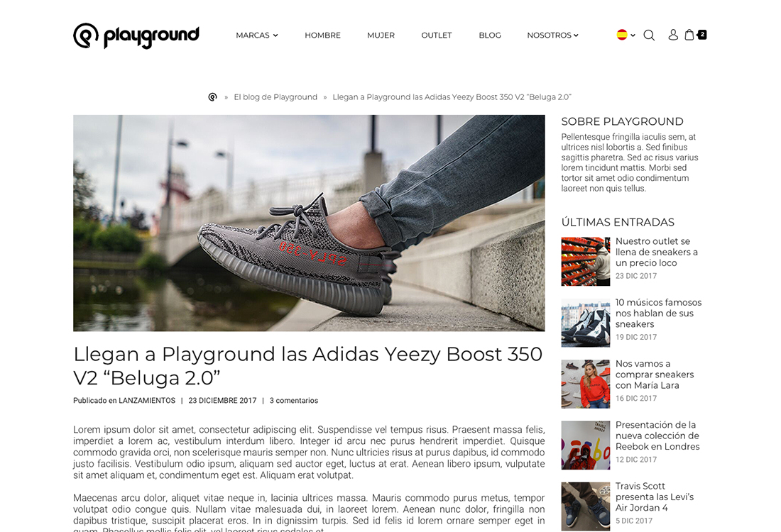The width and height of the screenshot is (781, 532).
Task: Open the LANZAMIENTOS category link
Action: coord(147,401)
